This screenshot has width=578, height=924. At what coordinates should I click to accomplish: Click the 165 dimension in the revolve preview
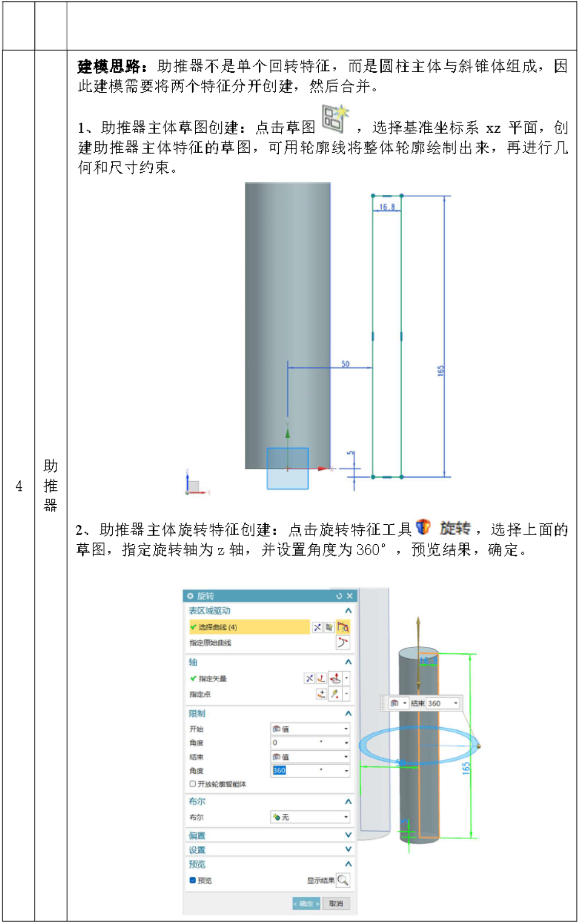coord(466,768)
